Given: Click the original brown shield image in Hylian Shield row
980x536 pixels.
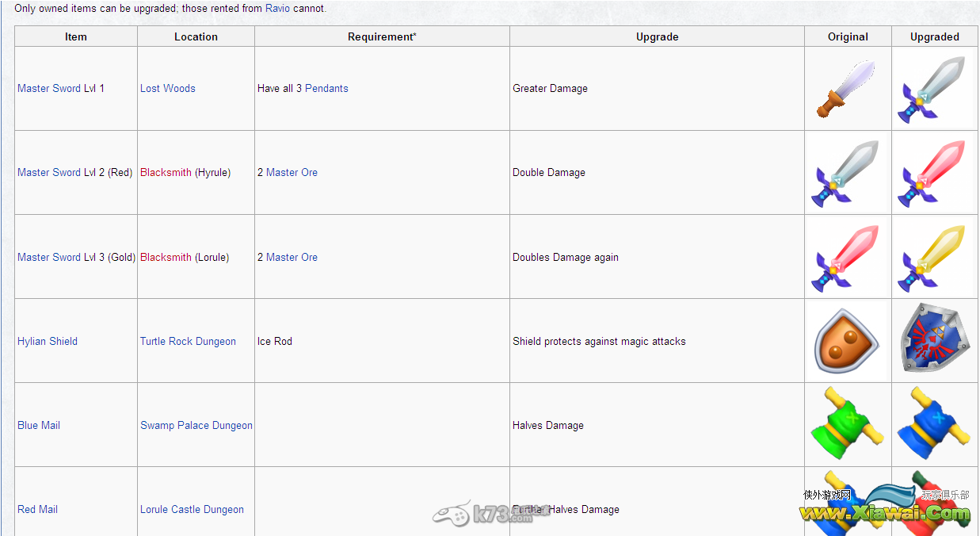Looking at the screenshot, I should point(846,341).
